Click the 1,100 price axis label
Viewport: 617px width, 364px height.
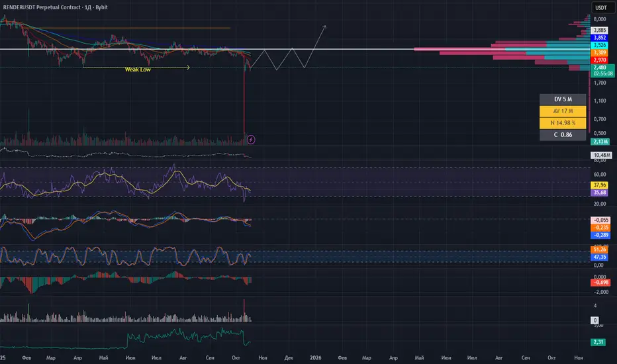point(600,101)
